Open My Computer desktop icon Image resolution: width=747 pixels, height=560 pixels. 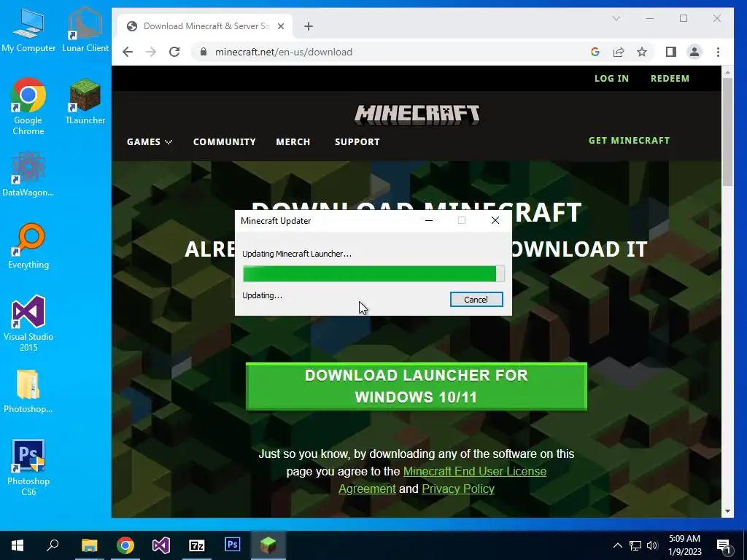pyautogui.click(x=28, y=30)
